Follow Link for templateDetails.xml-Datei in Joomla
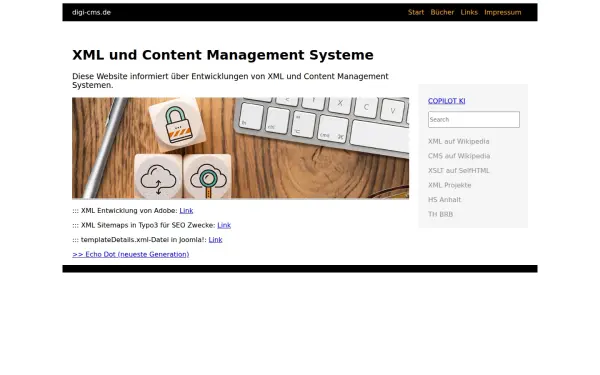 click(x=215, y=240)
